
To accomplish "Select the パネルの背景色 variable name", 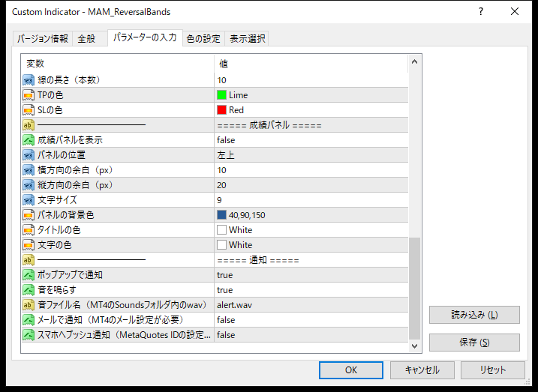I will coord(66,215).
